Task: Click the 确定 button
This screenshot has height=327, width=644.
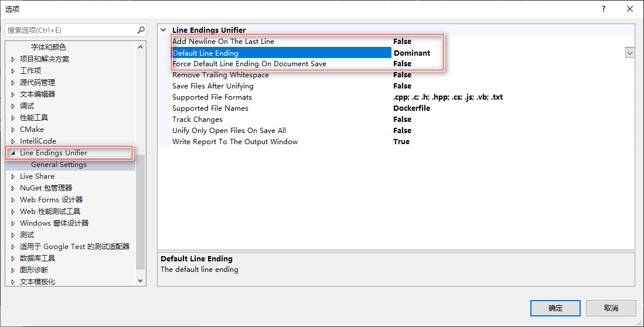Action: pos(556,308)
